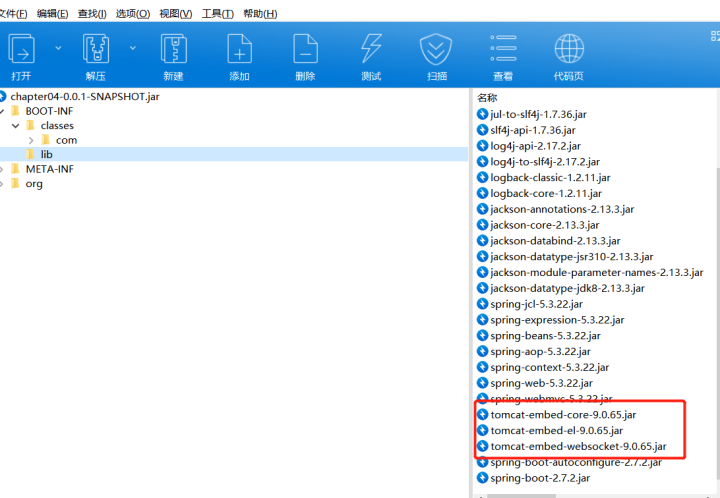Click the grid view icon at toolbar's right edge
Screen dimensions: 720x498
(x=715, y=36)
